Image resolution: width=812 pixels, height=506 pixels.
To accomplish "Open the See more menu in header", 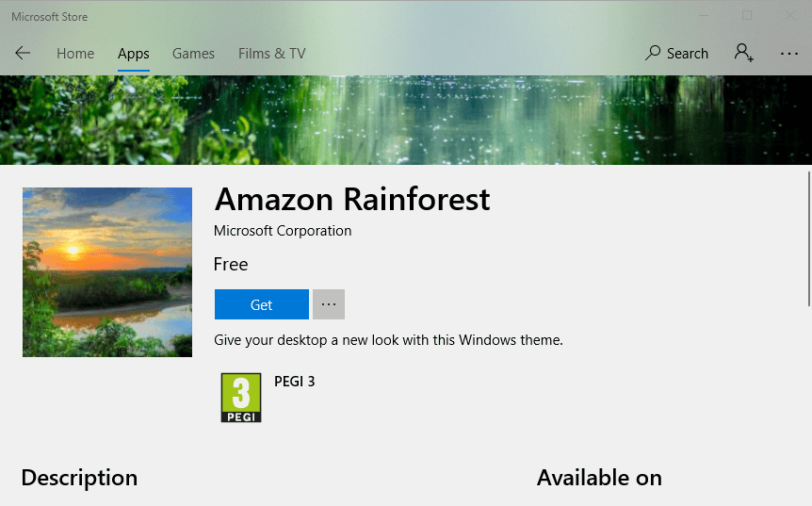I will coord(789,54).
